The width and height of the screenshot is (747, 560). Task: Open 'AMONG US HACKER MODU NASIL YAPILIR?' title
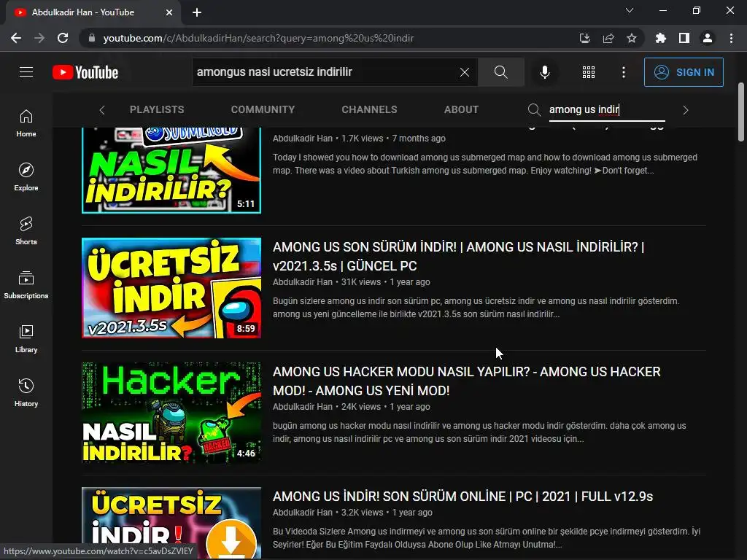pyautogui.click(x=466, y=381)
